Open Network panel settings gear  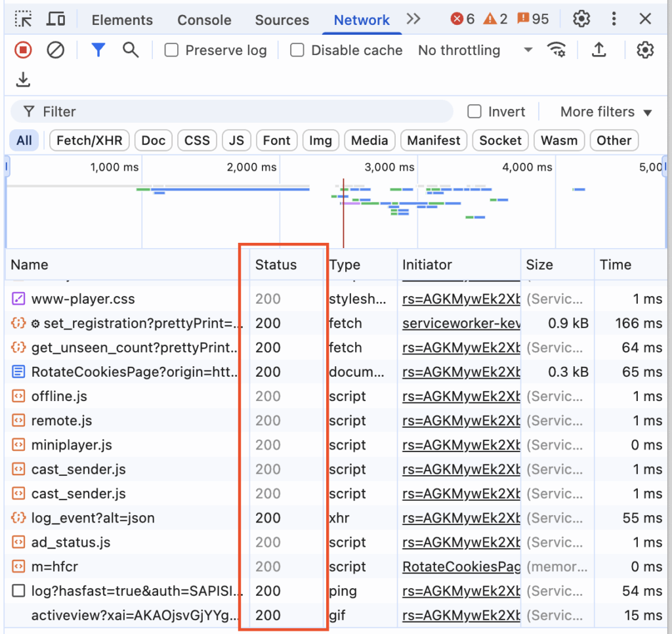coord(645,50)
